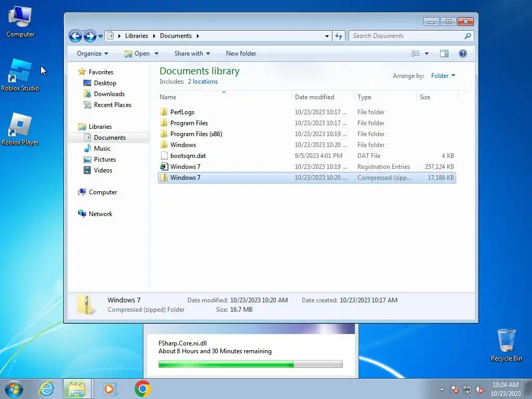Select the Windows folder

coord(307,144)
